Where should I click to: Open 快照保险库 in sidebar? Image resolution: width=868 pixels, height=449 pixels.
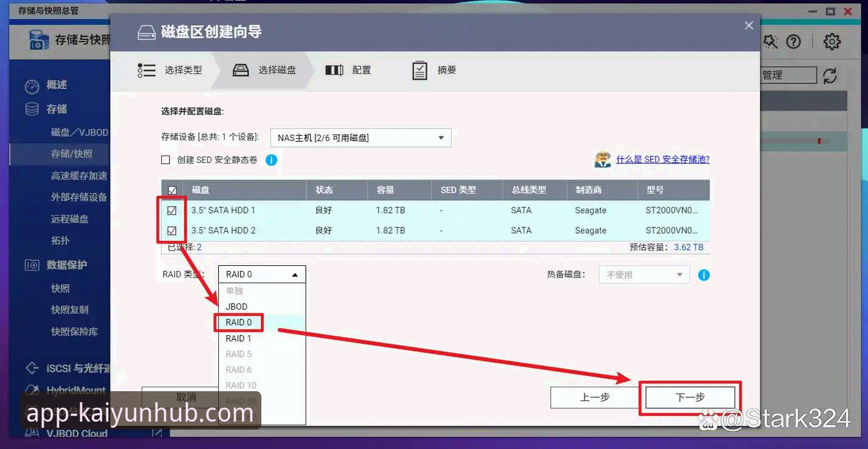75,332
